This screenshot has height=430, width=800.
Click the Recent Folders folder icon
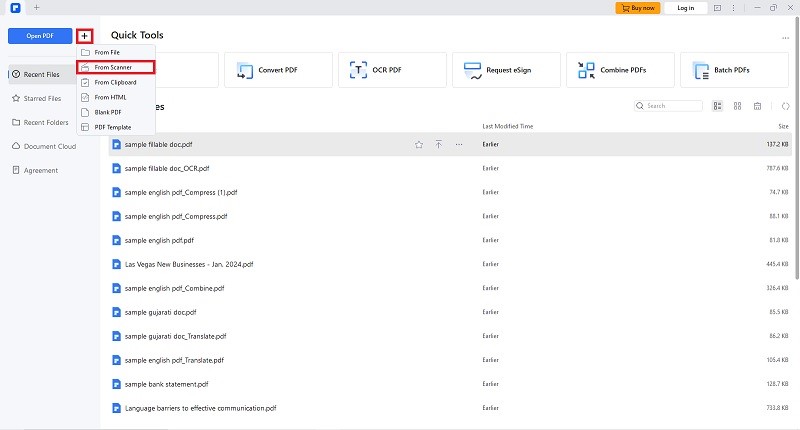[x=16, y=122]
